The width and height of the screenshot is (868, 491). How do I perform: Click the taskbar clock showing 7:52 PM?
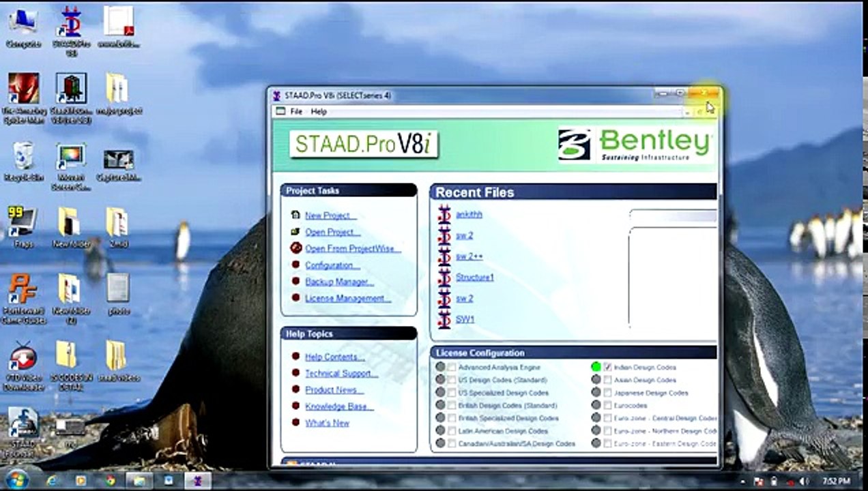[x=836, y=481]
